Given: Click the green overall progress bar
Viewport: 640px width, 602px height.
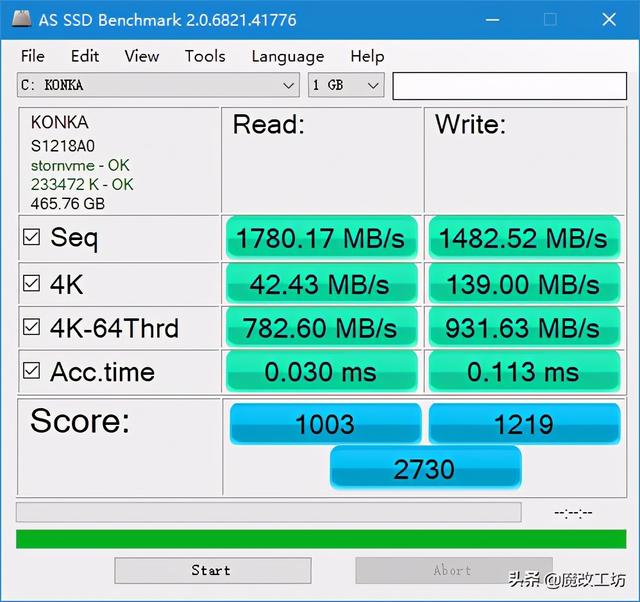Looking at the screenshot, I should (x=321, y=539).
